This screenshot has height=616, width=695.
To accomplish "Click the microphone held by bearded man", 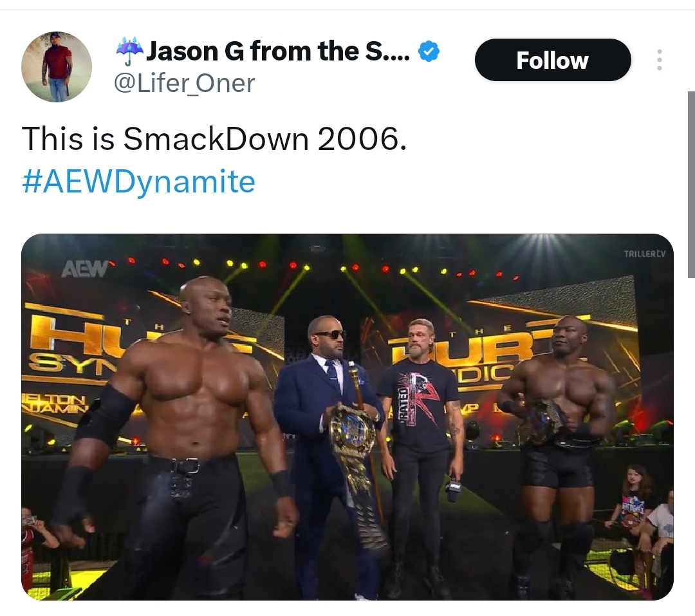I will pyautogui.click(x=453, y=489).
